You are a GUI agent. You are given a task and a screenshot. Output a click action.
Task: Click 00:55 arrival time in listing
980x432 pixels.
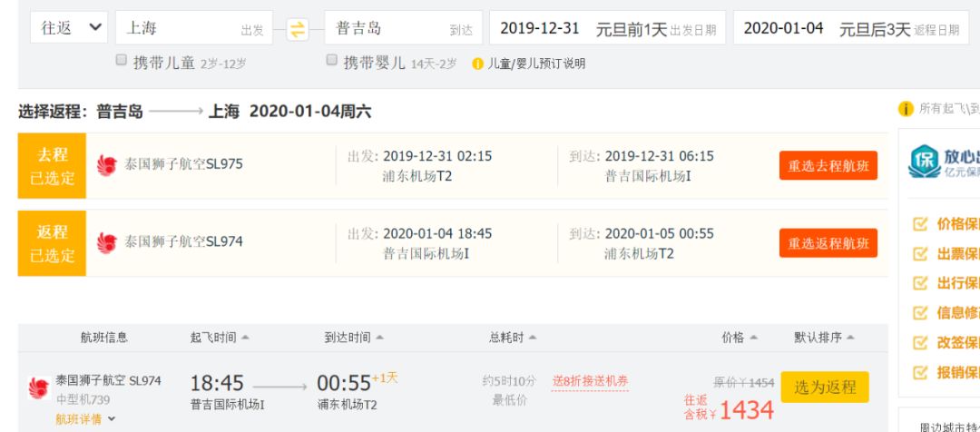(345, 383)
